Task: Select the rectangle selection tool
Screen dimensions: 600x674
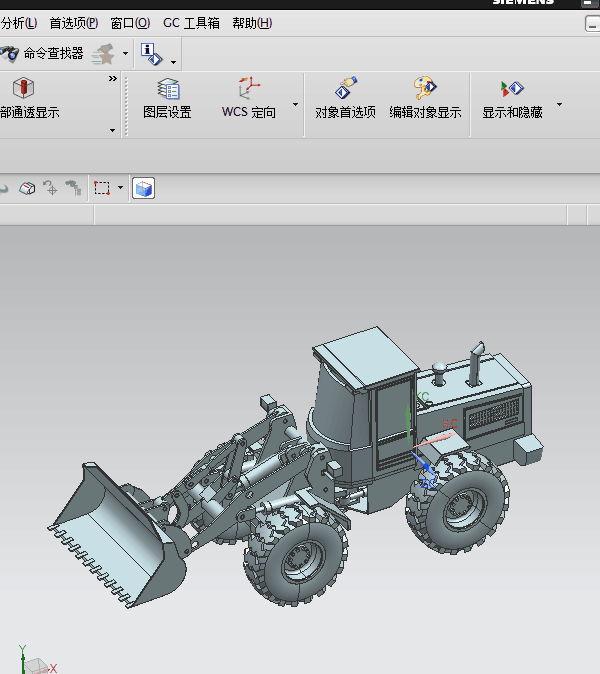Action: coord(102,188)
